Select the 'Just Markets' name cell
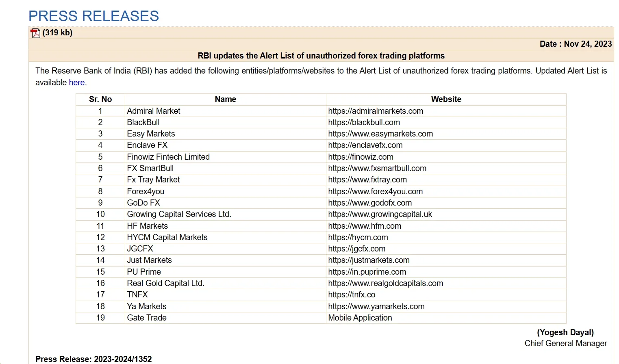Viewport: 619px width, 364px height. [x=226, y=260]
